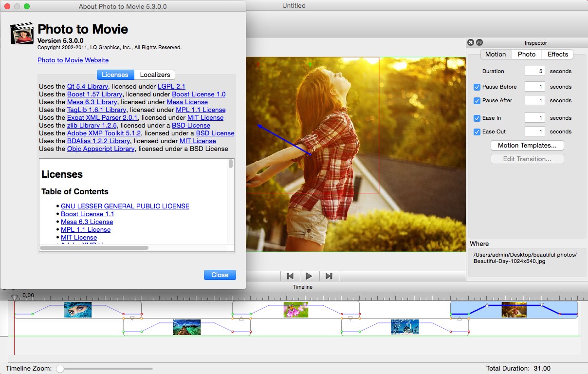Open the BDAlias 1.2.2 Library link
588x374 pixels.
pos(99,141)
